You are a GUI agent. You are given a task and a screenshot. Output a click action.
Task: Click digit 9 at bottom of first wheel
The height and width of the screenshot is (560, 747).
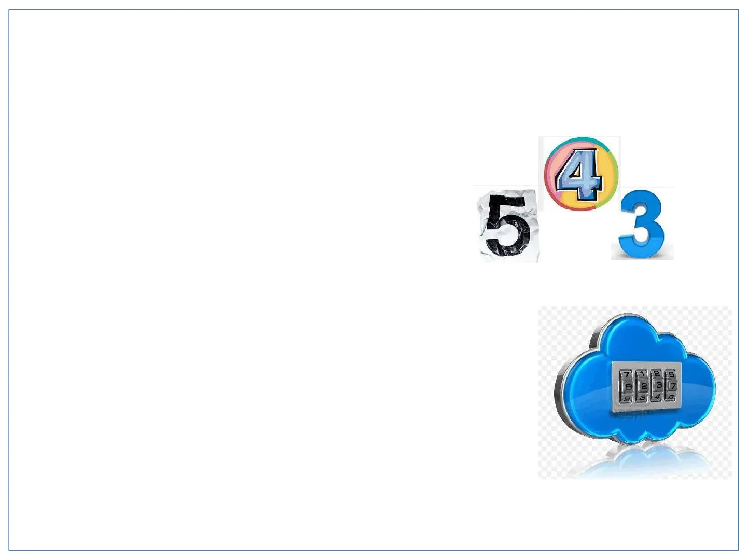point(627,399)
